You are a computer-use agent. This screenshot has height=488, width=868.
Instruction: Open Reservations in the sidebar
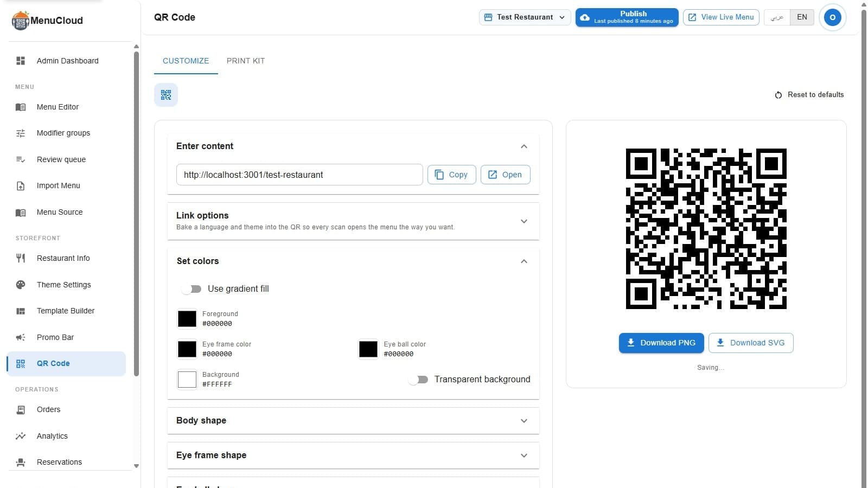click(66, 463)
